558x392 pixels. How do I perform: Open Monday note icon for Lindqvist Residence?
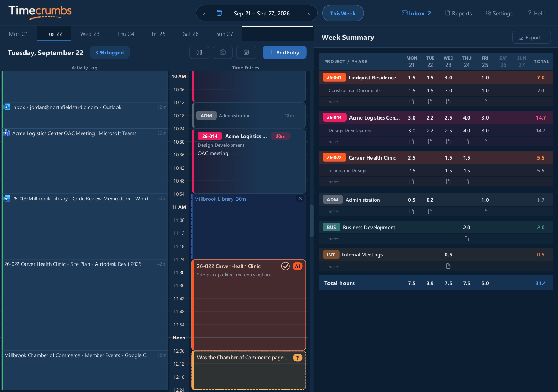click(x=412, y=102)
